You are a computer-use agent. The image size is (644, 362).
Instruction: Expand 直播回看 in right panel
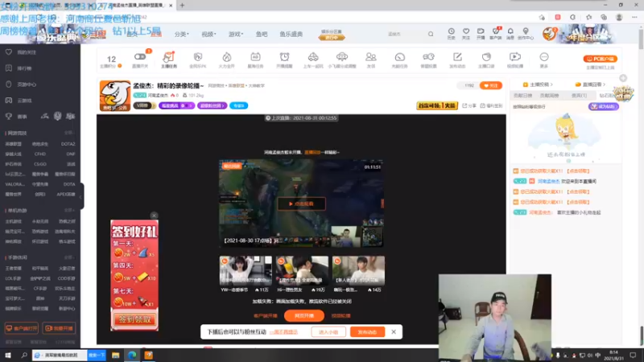(590, 84)
